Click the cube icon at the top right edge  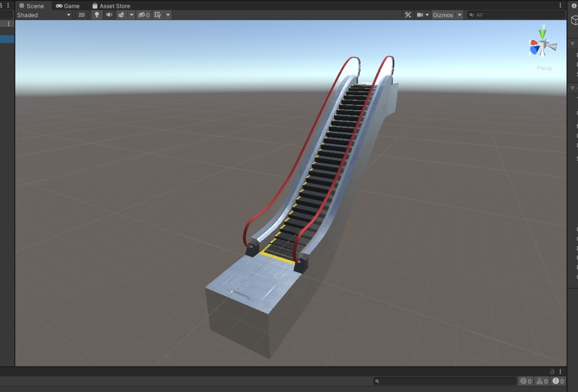(x=572, y=20)
